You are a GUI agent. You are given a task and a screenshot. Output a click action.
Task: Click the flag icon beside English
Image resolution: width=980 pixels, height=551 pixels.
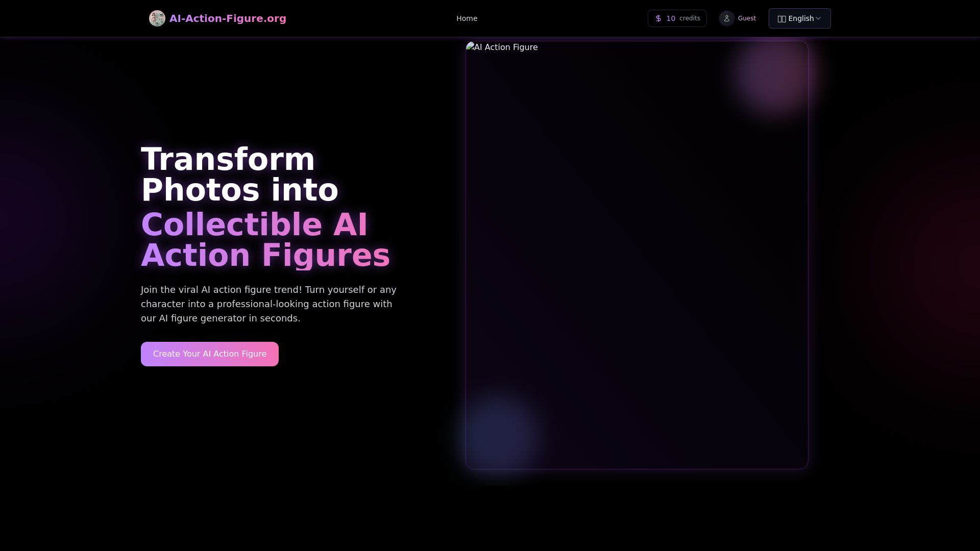(782, 18)
